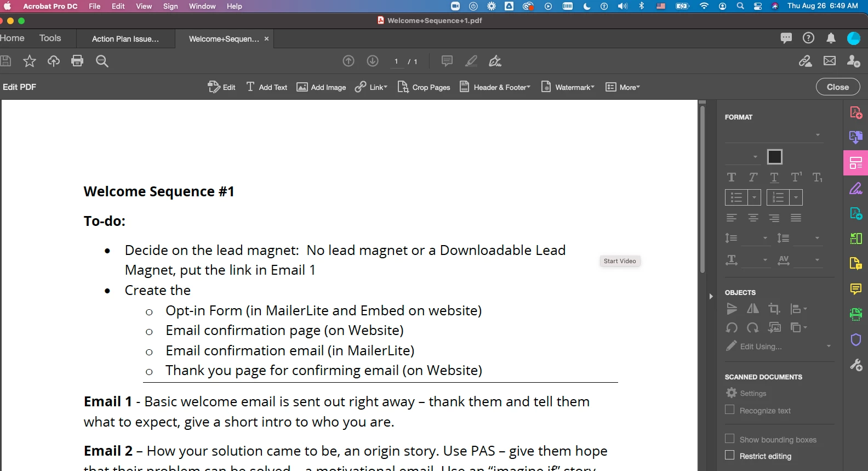Screen dimensions: 868x471
Task: Select the Crop Pages tool
Action: click(x=424, y=87)
